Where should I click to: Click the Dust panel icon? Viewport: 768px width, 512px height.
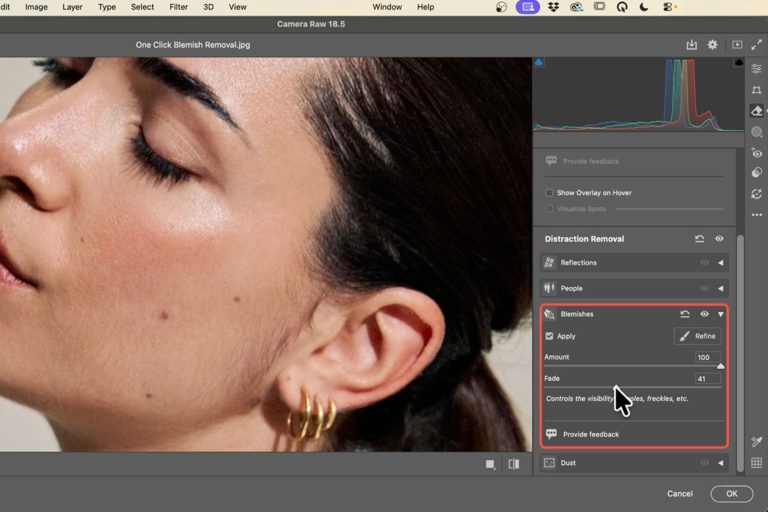coord(549,463)
